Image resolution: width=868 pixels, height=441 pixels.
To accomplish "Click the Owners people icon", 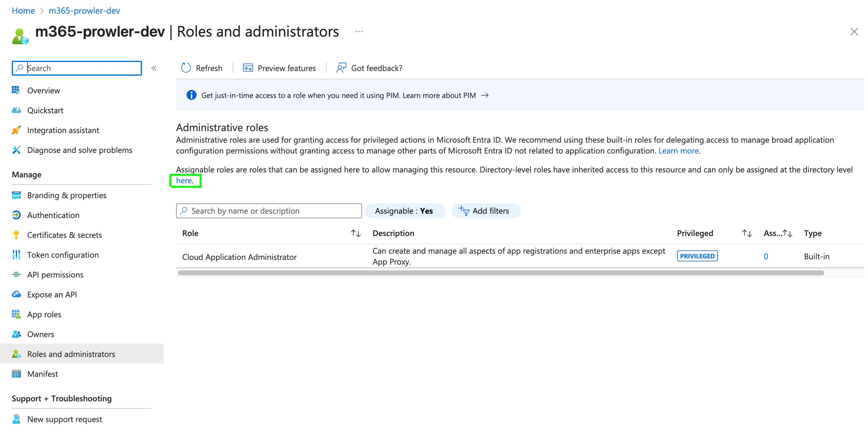I will [x=16, y=334].
